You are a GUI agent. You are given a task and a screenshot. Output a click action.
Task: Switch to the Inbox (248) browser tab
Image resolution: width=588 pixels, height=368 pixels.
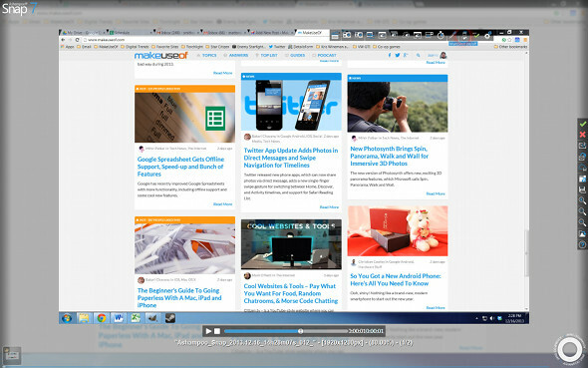tap(177, 33)
